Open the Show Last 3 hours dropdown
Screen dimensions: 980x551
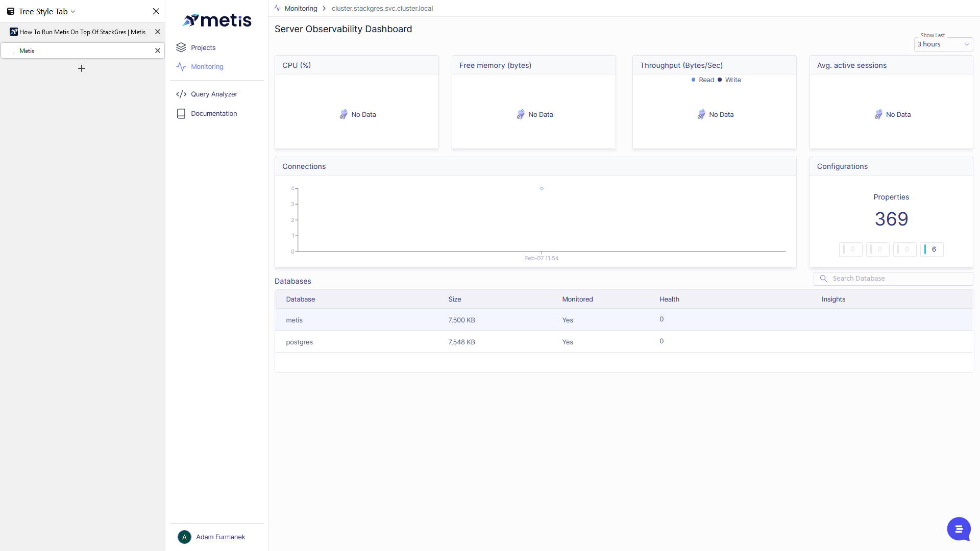tap(943, 44)
